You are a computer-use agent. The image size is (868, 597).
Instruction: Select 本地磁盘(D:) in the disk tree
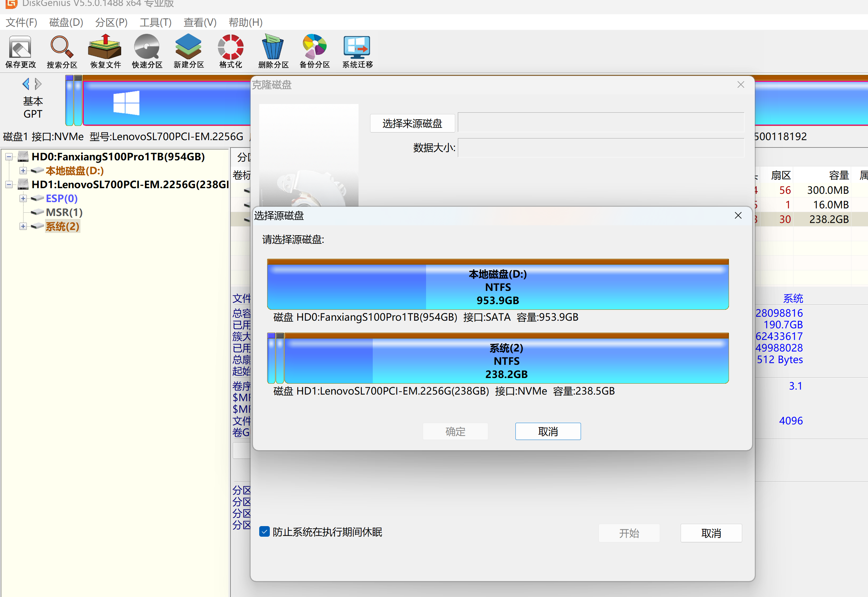[x=75, y=171]
